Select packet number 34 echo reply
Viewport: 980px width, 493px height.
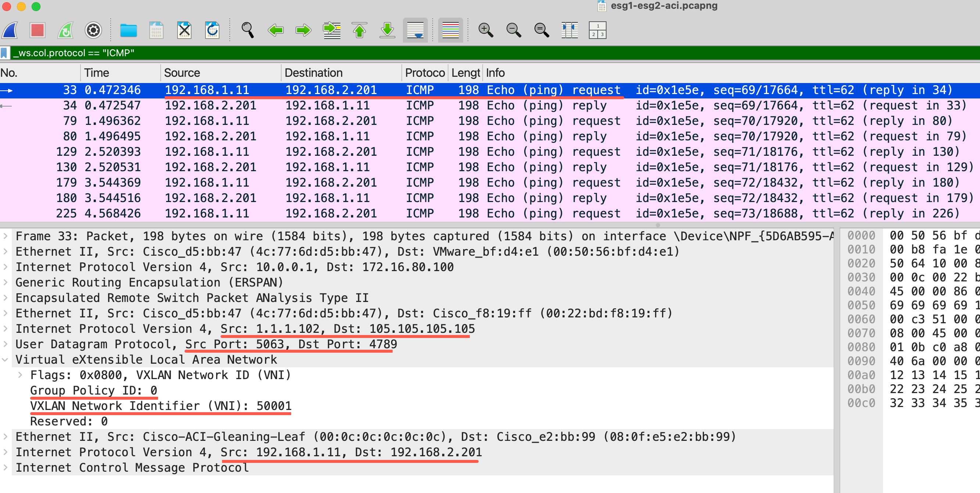[490, 105]
